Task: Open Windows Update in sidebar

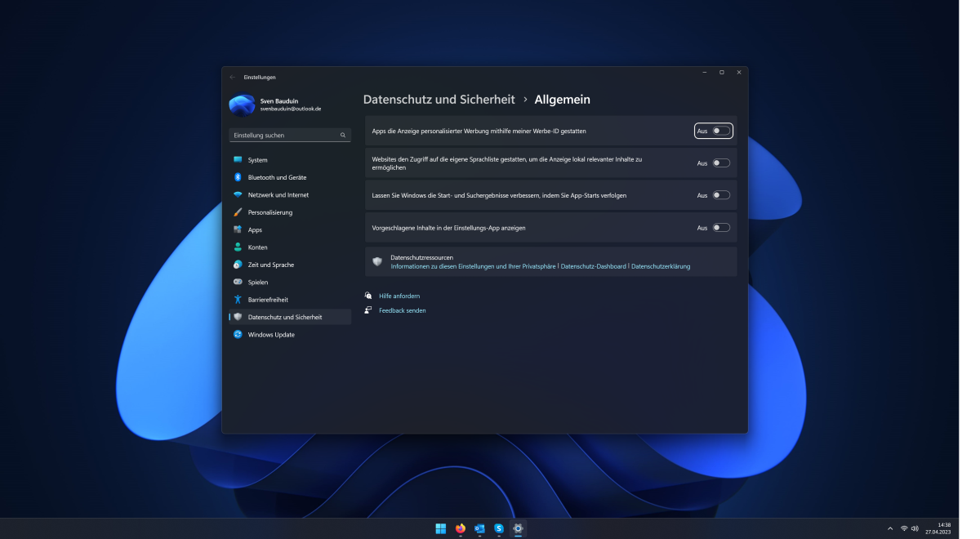Action: pyautogui.click(x=290, y=335)
